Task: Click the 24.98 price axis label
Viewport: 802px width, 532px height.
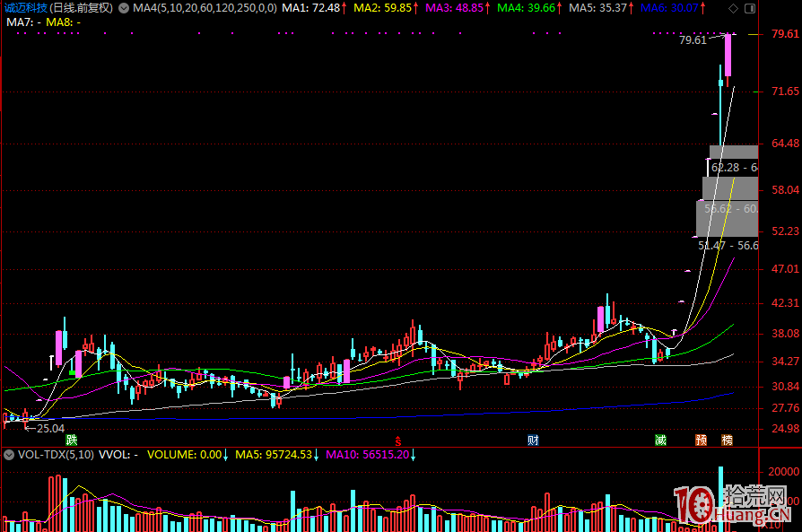Action: [x=785, y=429]
